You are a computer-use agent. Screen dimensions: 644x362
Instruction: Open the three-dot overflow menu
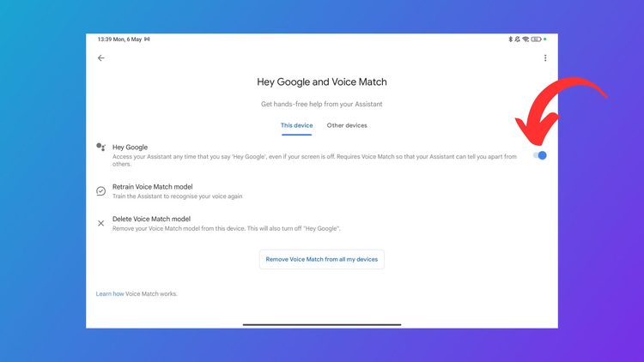[x=545, y=58]
